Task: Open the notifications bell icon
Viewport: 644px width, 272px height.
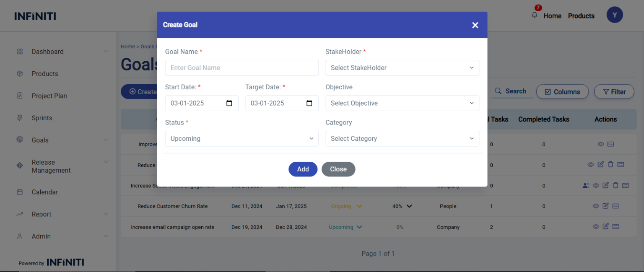Action: click(535, 15)
